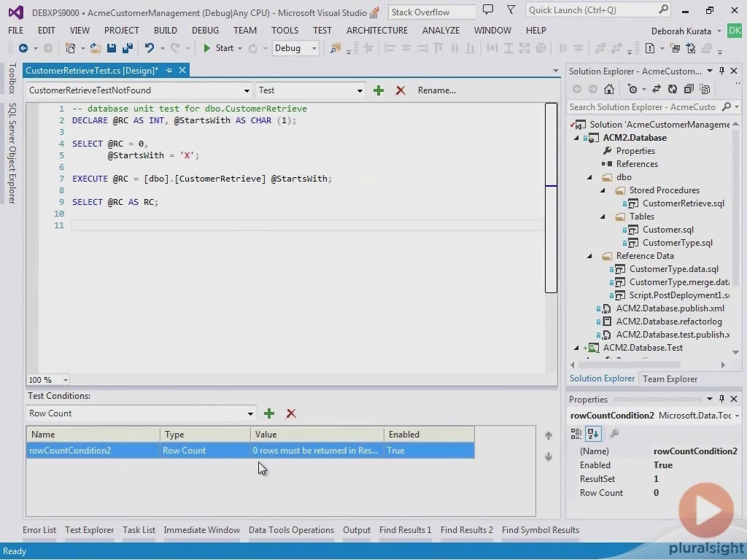Toggle pin on CustomerRetrieveTest.cs tab
The width and height of the screenshot is (747, 560).
(x=169, y=71)
